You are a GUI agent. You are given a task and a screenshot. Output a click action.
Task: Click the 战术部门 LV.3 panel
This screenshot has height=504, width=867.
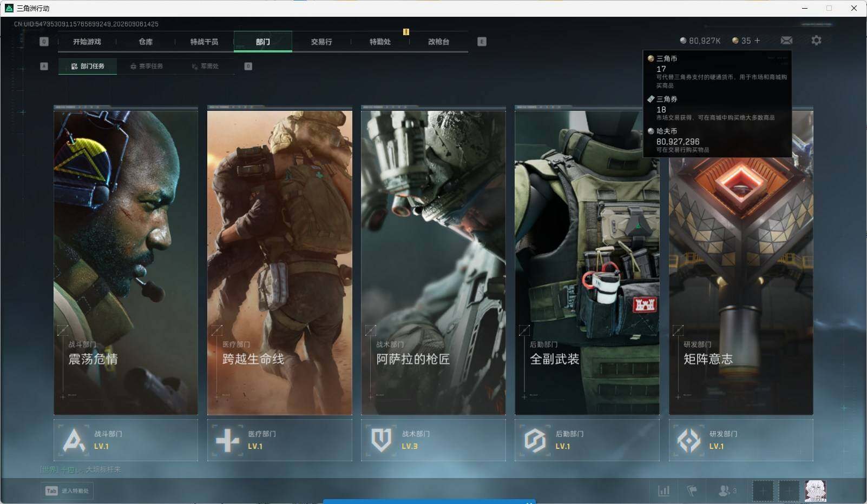(x=433, y=440)
